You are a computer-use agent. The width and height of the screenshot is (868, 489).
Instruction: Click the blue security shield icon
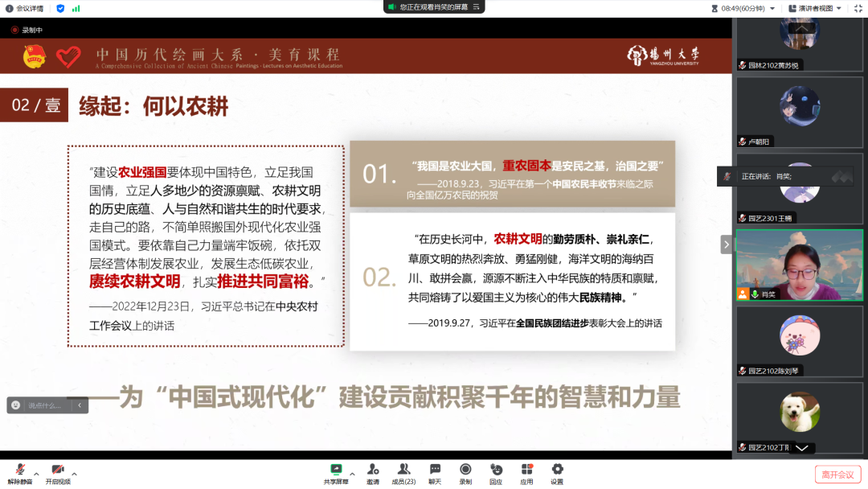pyautogui.click(x=60, y=8)
